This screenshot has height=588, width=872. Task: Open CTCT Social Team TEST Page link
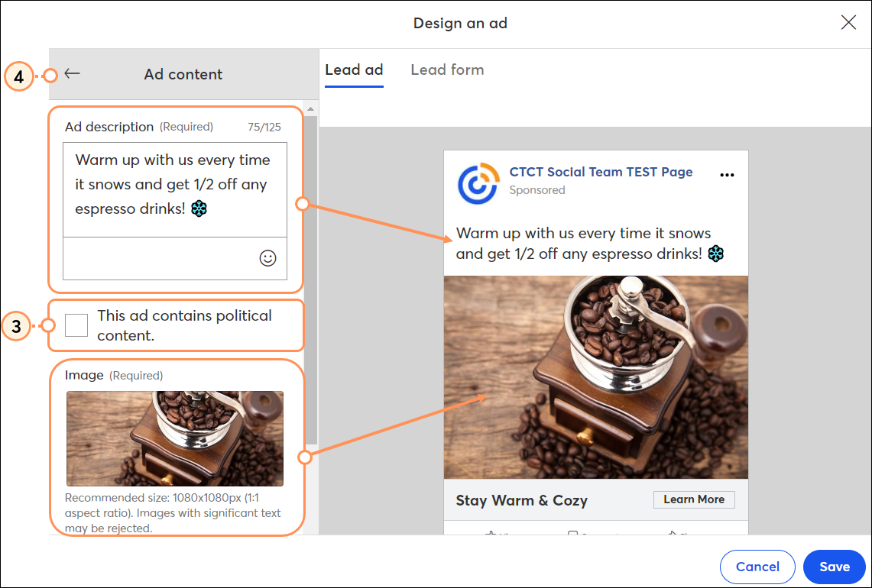click(601, 172)
